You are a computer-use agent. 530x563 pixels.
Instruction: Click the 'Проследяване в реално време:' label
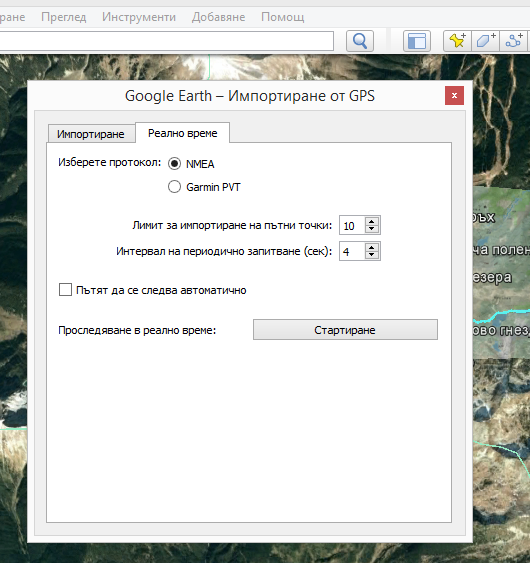tap(137, 330)
